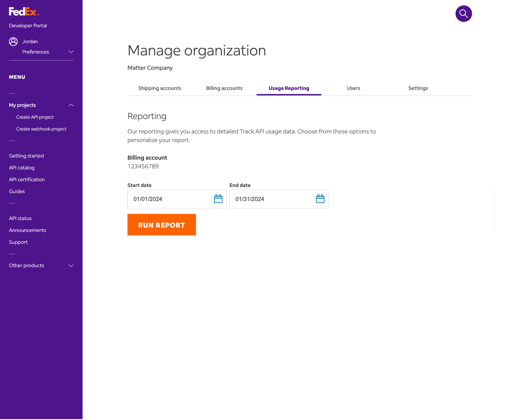Focus the Start date input field

(177, 199)
